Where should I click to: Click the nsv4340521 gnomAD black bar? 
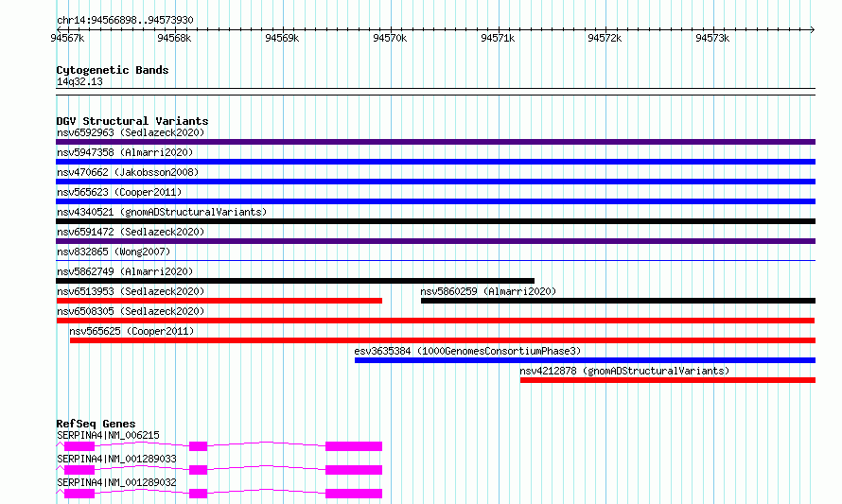(x=435, y=221)
